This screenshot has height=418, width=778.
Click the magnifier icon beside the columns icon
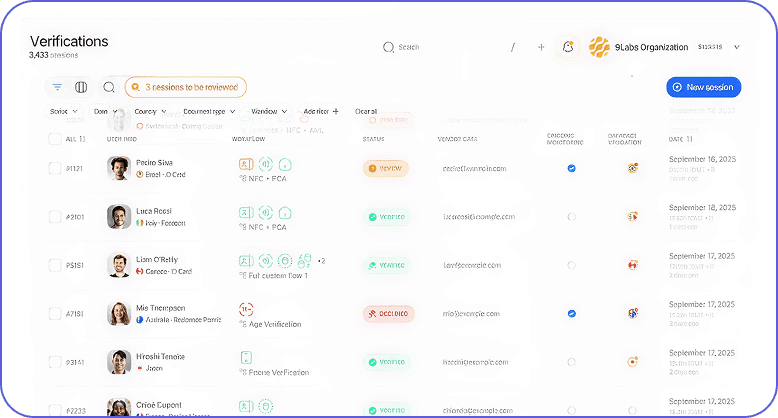point(109,87)
